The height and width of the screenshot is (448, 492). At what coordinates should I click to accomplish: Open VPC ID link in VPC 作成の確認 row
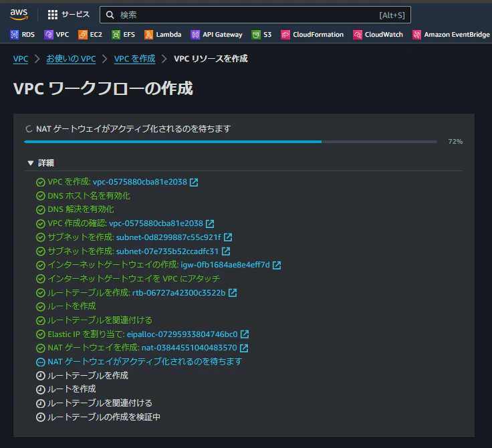(156, 223)
